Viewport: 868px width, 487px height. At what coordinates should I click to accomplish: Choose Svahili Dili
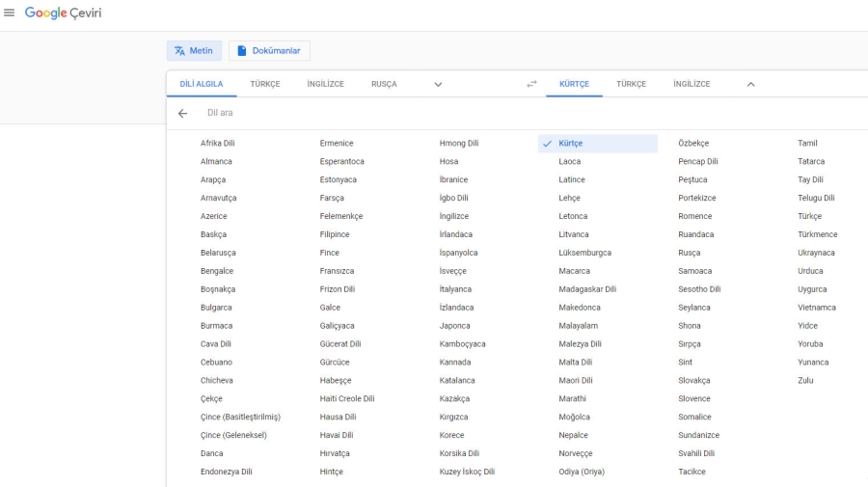point(696,454)
